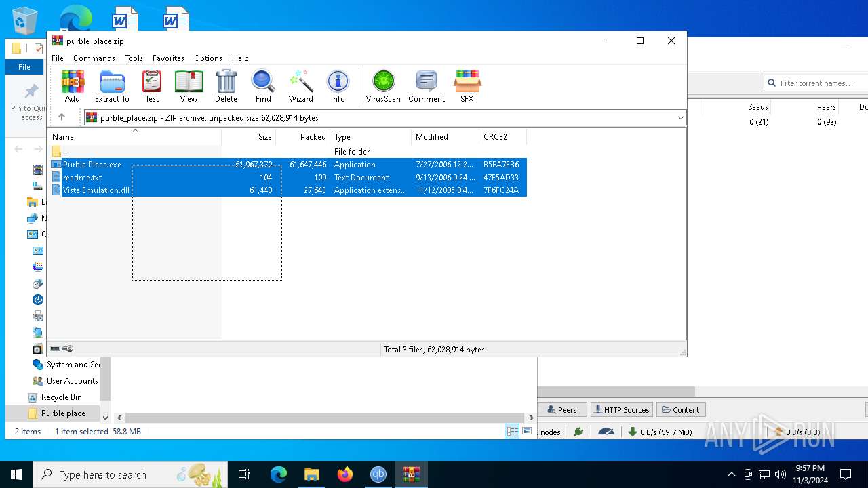
Task: Show hidden system tray icons
Action: [731, 474]
